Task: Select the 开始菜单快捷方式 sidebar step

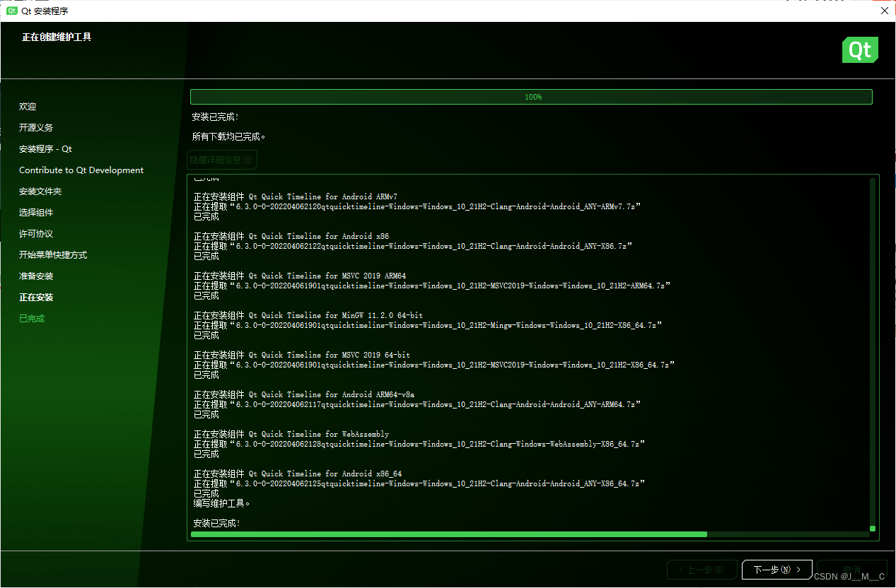Action: pyautogui.click(x=53, y=255)
